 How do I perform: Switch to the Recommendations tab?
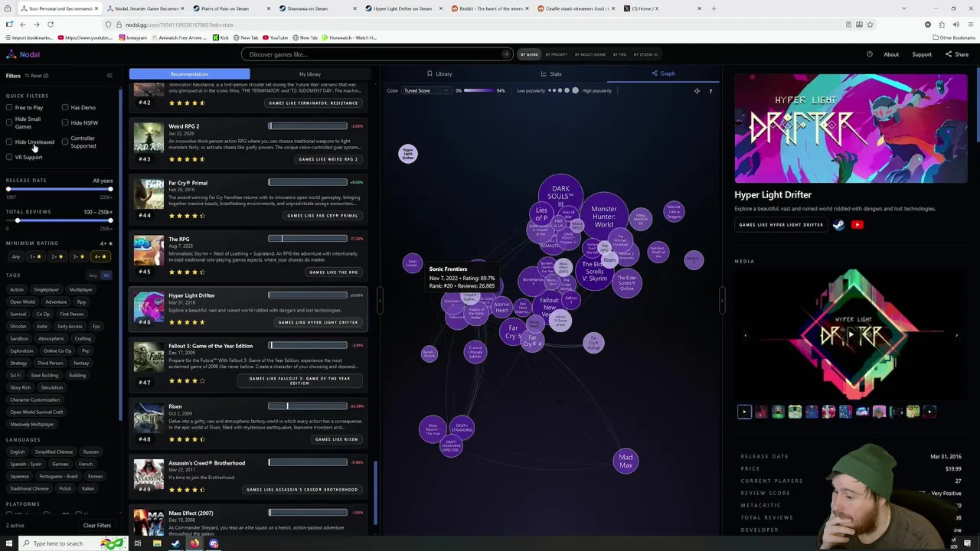(189, 74)
